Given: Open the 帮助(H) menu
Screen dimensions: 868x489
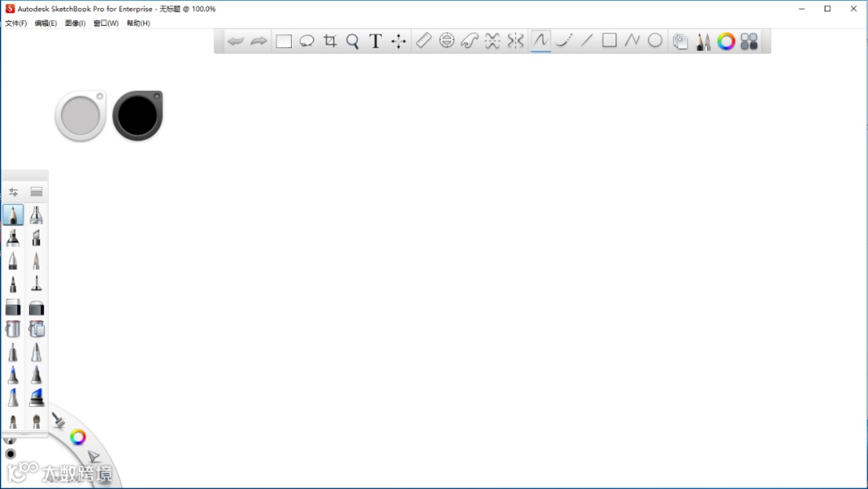Looking at the screenshot, I should tap(138, 23).
